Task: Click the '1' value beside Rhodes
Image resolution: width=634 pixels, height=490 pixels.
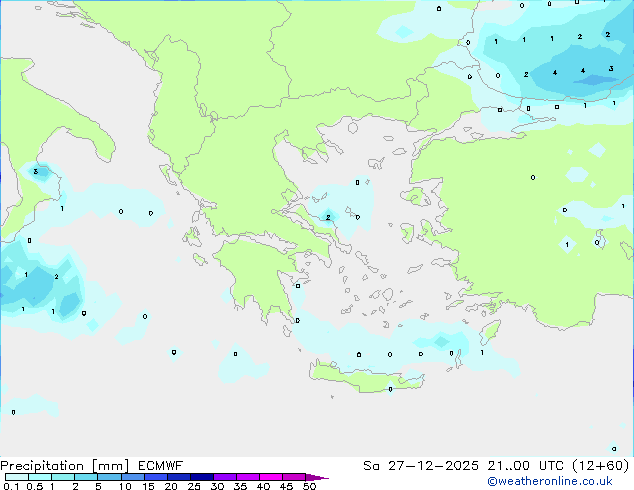Action: tap(482, 353)
